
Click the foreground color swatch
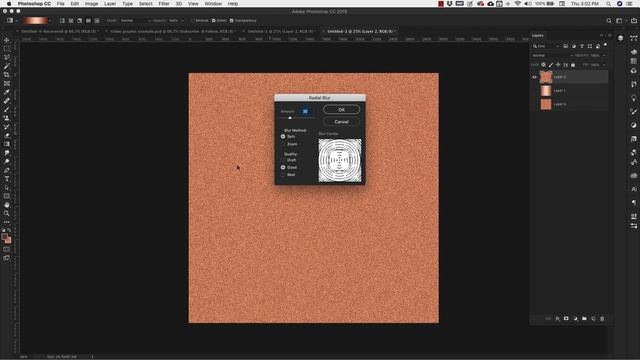coord(4,237)
